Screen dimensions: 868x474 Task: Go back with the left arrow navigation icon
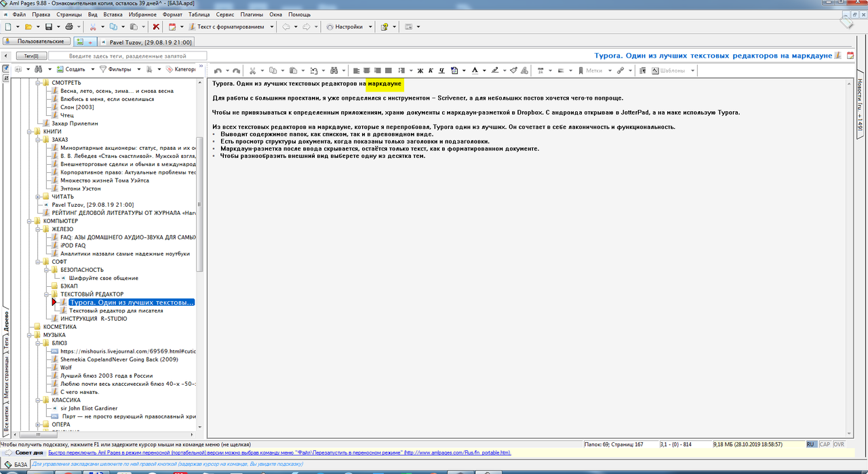pos(285,26)
